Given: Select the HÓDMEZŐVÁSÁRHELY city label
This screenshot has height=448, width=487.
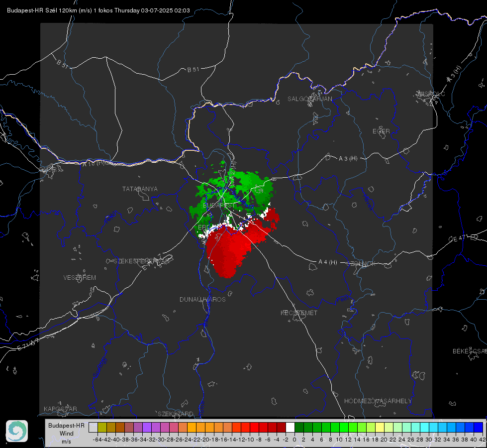Looking at the screenshot, I should pos(378,401).
